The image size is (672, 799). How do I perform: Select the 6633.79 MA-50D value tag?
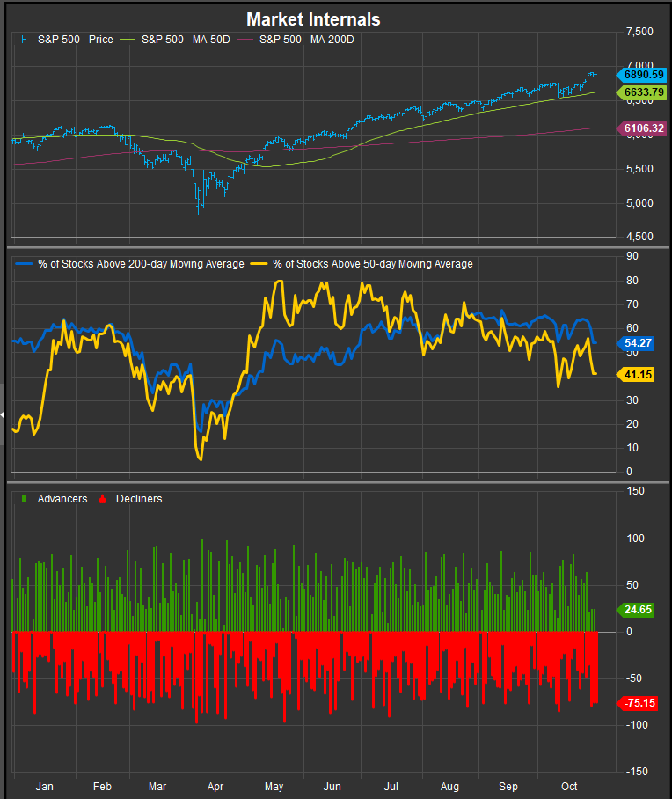tap(644, 92)
